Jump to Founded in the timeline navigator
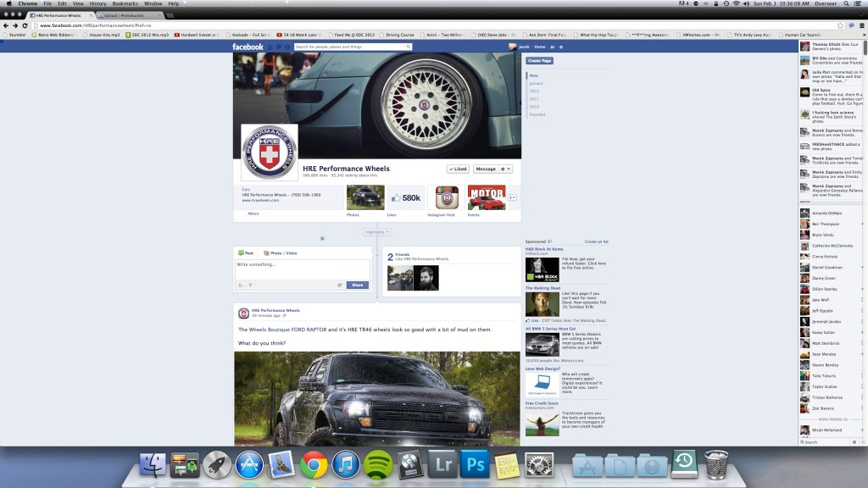Viewport: 868px width, 488px height. click(537, 114)
